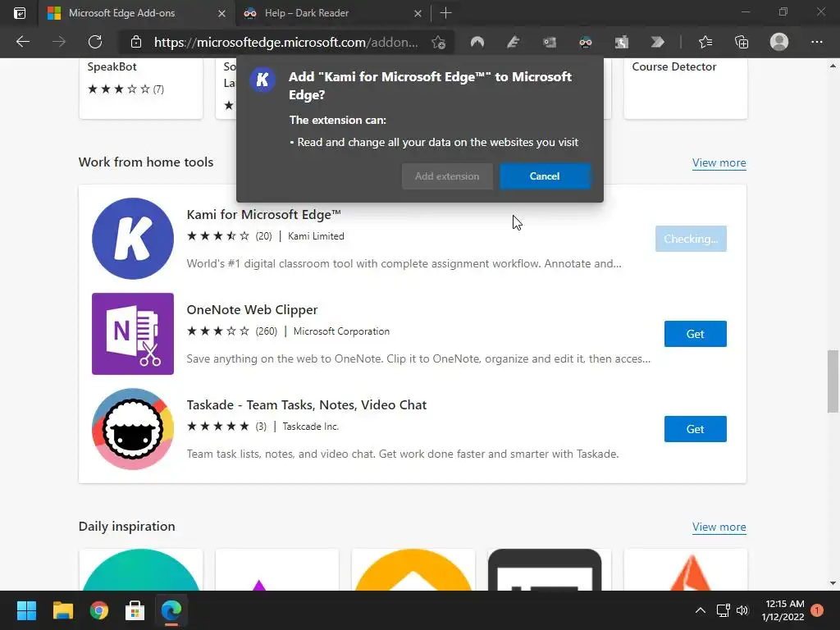Viewport: 840px width, 630px height.
Task: Open the user profile avatar
Action: 779,42
